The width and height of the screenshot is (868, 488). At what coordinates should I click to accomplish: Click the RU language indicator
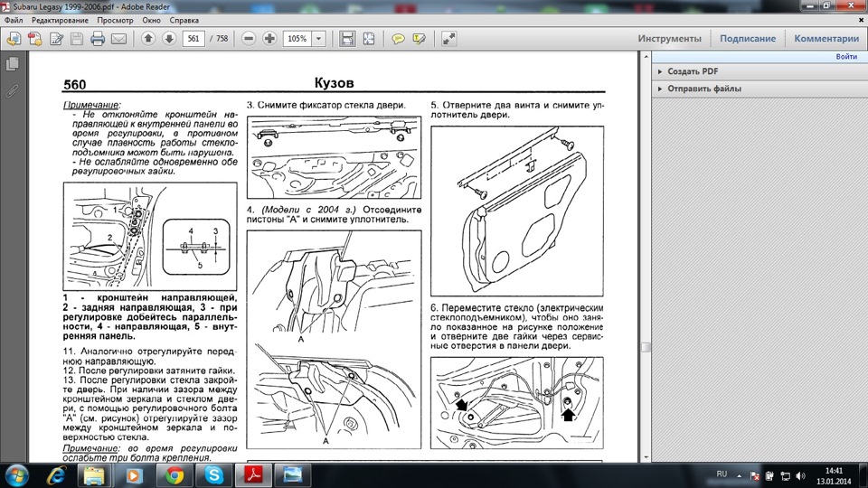(722, 474)
